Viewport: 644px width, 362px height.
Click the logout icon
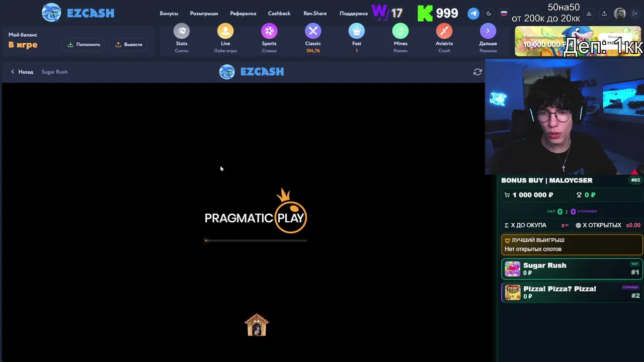635,14
